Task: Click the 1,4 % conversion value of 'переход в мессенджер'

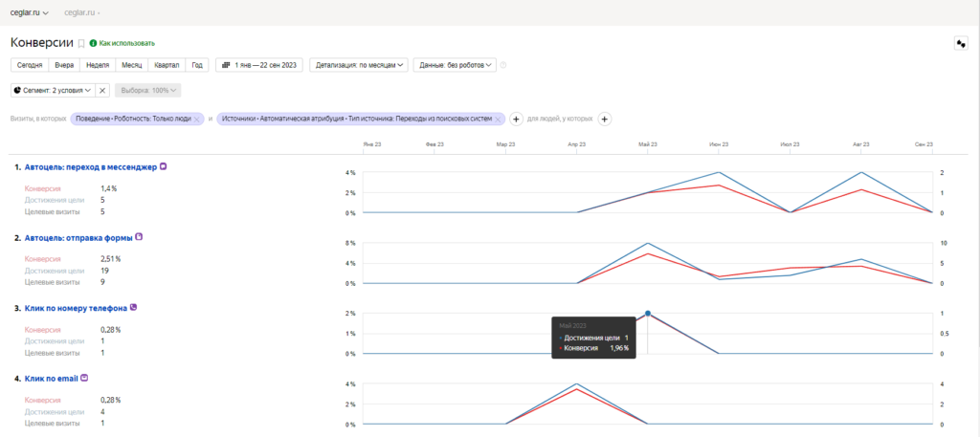Action: (109, 188)
